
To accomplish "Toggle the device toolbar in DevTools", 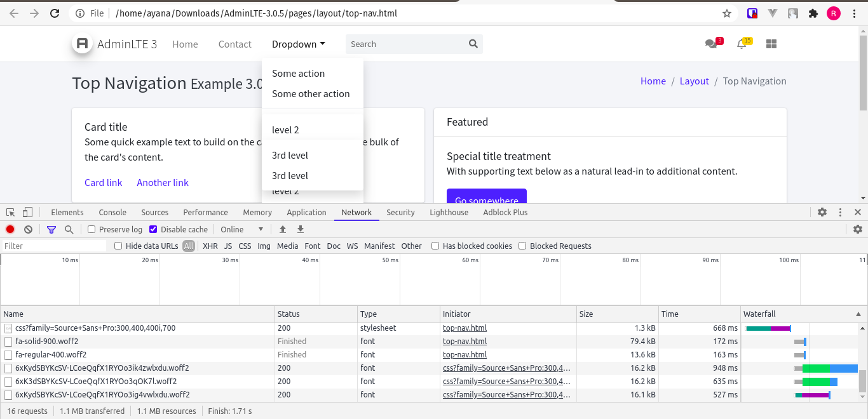I will tap(26, 212).
